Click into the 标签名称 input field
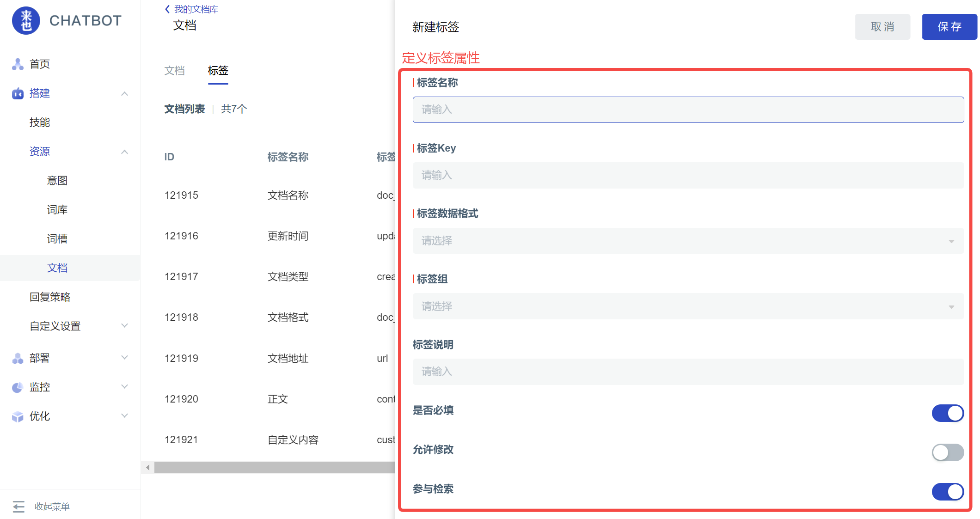This screenshot has width=980, height=519. pyautogui.click(x=688, y=110)
